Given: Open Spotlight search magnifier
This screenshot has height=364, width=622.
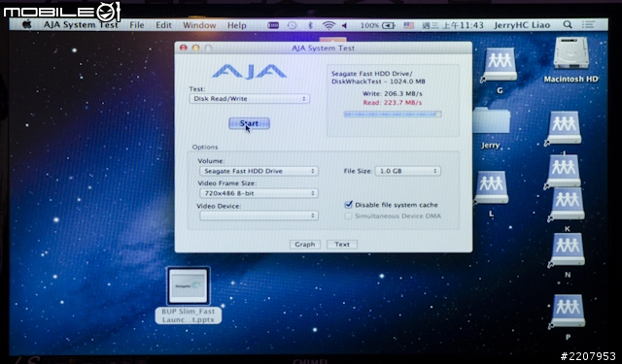Looking at the screenshot, I should point(568,24).
